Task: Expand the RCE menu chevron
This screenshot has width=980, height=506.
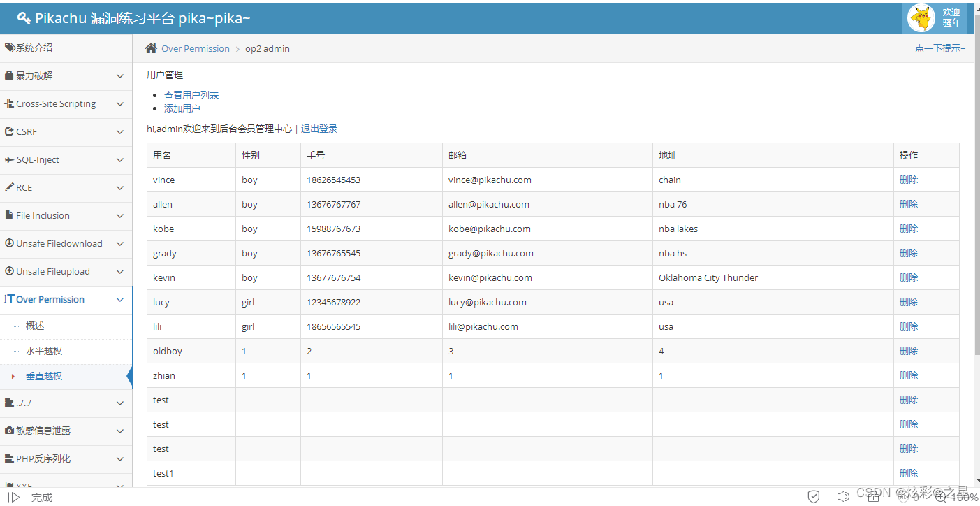Action: (x=120, y=188)
